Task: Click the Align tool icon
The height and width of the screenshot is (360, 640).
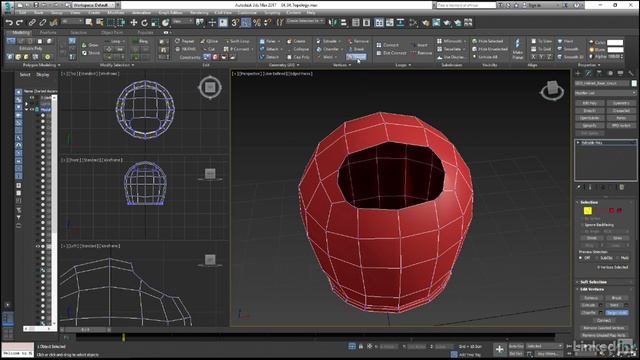Action: tap(344, 23)
